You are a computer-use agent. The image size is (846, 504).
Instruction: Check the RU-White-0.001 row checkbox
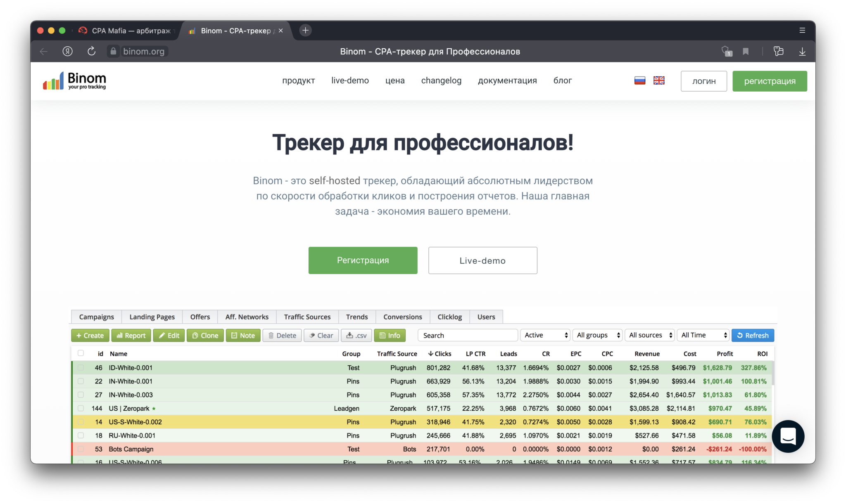click(81, 435)
